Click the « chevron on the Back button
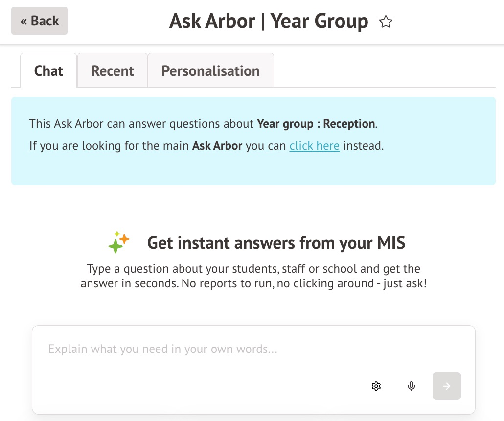 click(x=24, y=22)
